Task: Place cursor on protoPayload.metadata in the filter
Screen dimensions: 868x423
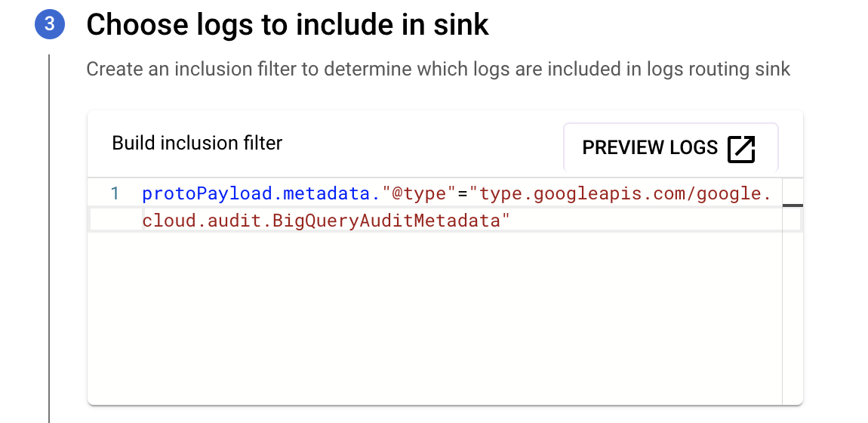Action: 257,194
